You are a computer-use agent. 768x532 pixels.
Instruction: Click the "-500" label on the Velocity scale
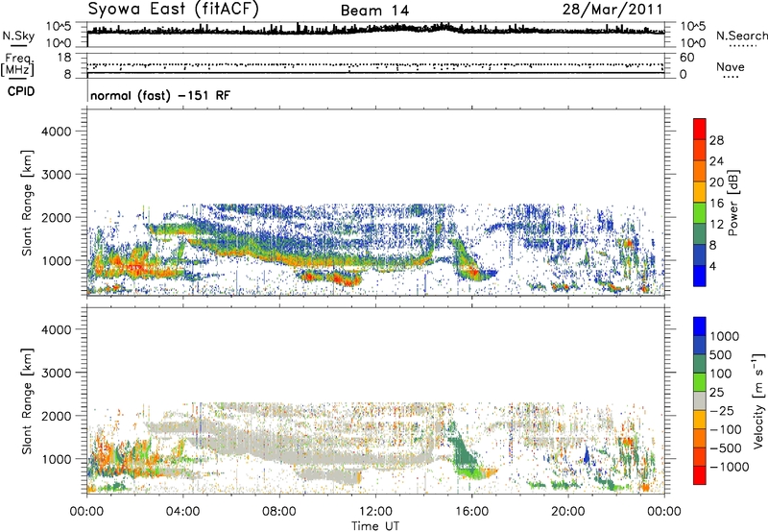tap(726, 448)
